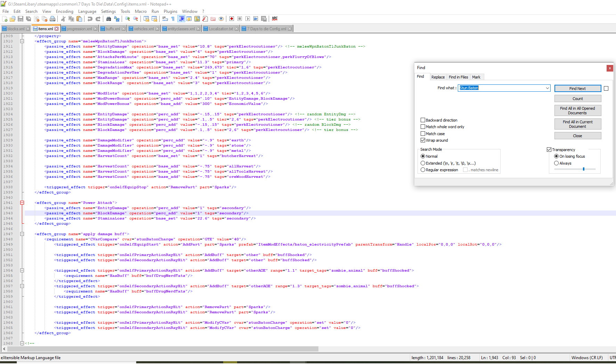
Task: Select Extended search mode radio
Action: [423, 163]
